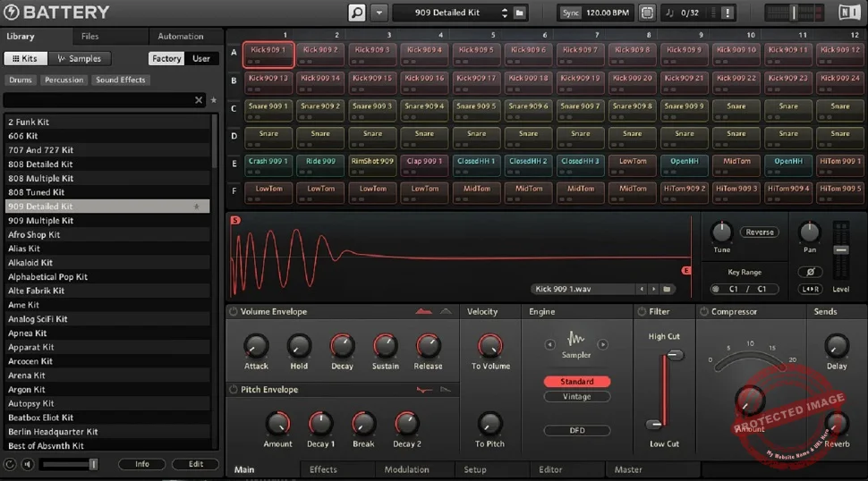The height and width of the screenshot is (481, 868).
Task: Click the folder icon next to kit name
Action: [519, 13]
